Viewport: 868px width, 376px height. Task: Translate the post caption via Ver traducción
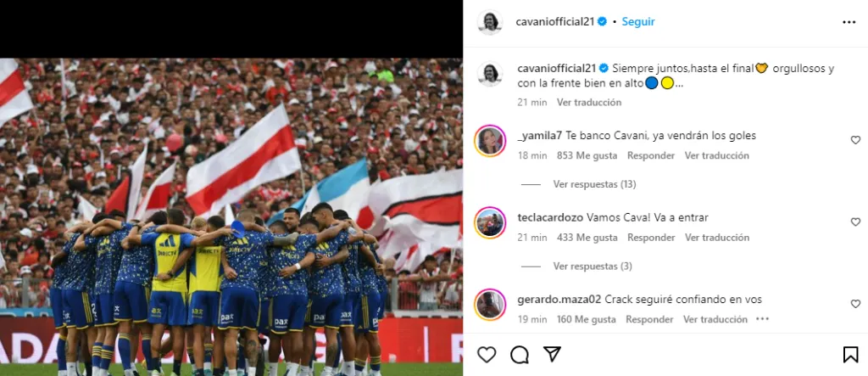pos(589,102)
